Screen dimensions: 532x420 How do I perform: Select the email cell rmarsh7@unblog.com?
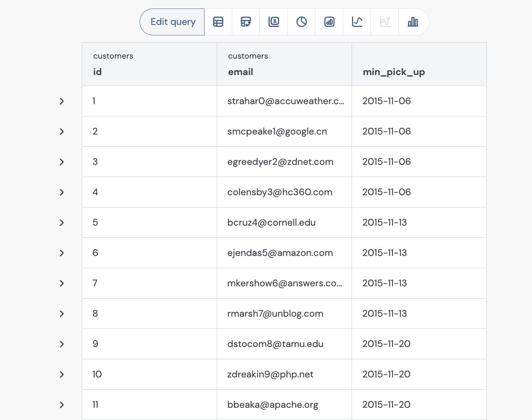pyautogui.click(x=285, y=314)
